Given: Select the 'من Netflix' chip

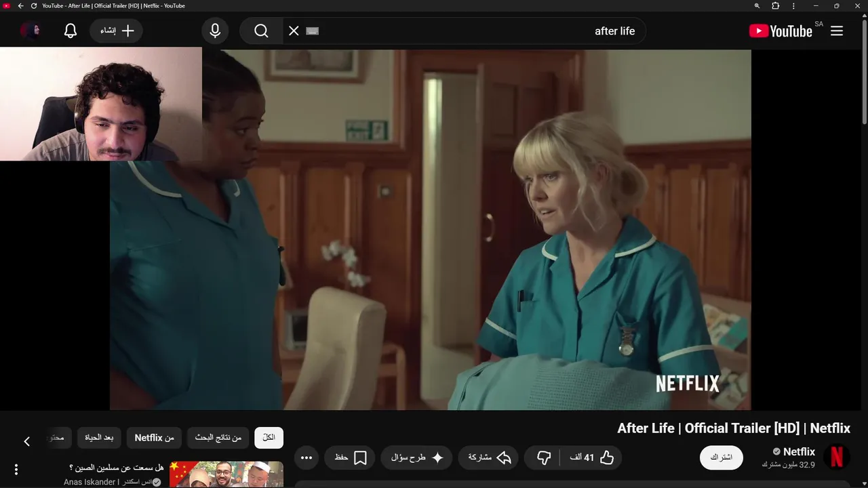Looking at the screenshot, I should 155,438.
